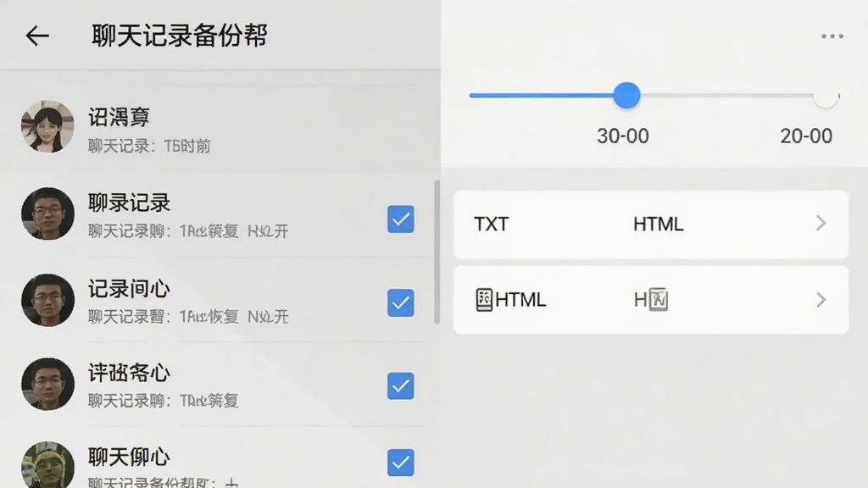Viewport: 868px width, 488px height.
Task: Go back using the left arrow
Action: coord(37,36)
